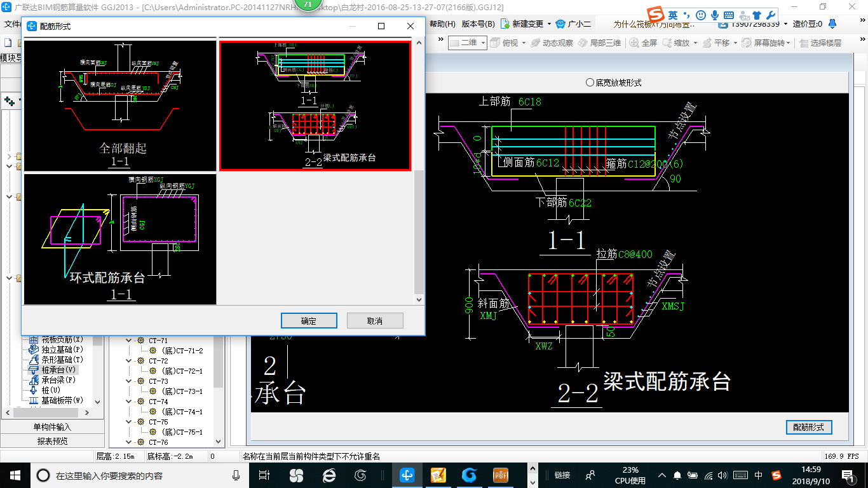Image resolution: width=868 pixels, height=488 pixels.
Task: Open the 新建变更 menu item
Action: 526,24
